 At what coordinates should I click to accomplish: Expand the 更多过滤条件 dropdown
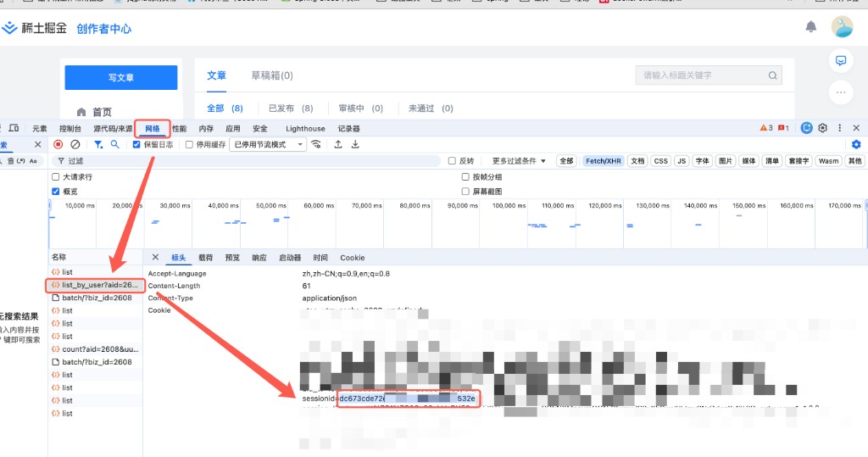point(519,160)
